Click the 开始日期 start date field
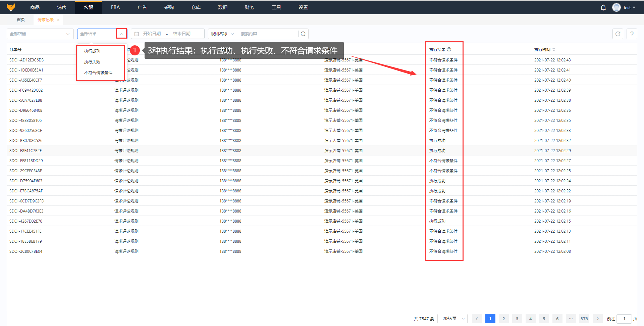The width and height of the screenshot is (644, 326). pyautogui.click(x=152, y=34)
